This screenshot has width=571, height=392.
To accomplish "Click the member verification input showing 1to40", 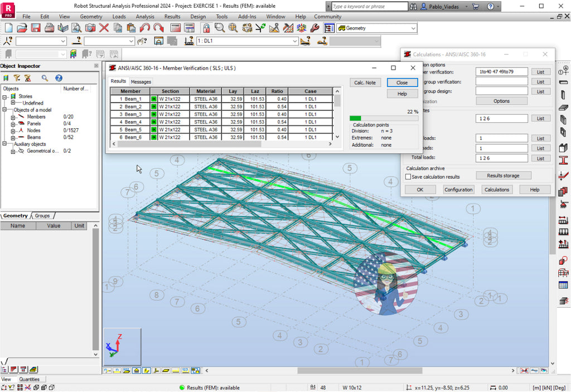I will point(501,71).
